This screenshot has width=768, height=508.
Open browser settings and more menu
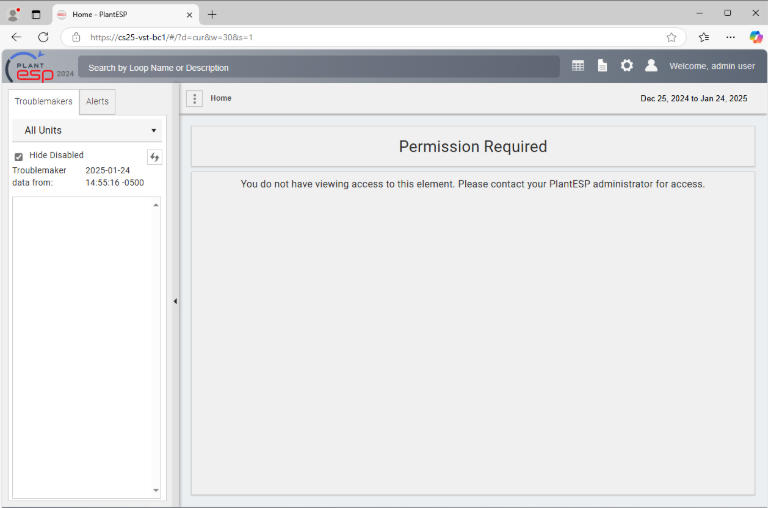(x=730, y=37)
